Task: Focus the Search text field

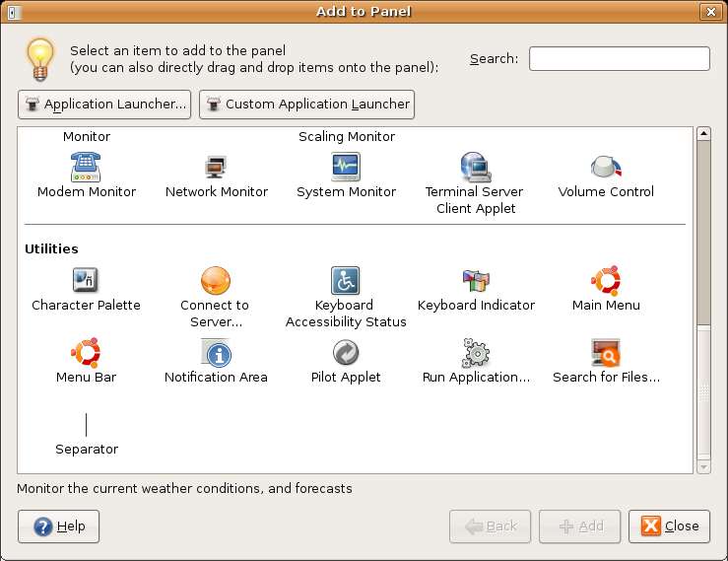Action: [x=619, y=59]
